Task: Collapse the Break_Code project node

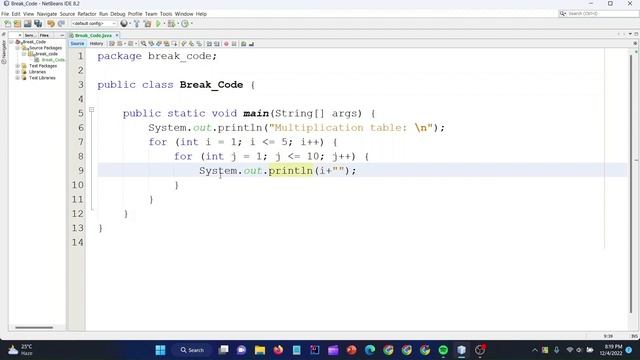Action: pyautogui.click(x=11, y=42)
